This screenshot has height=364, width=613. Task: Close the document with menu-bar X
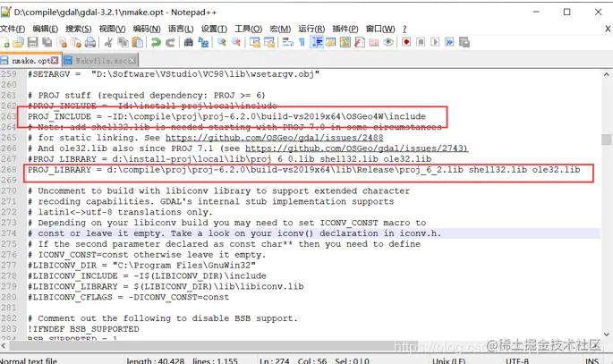(x=608, y=29)
